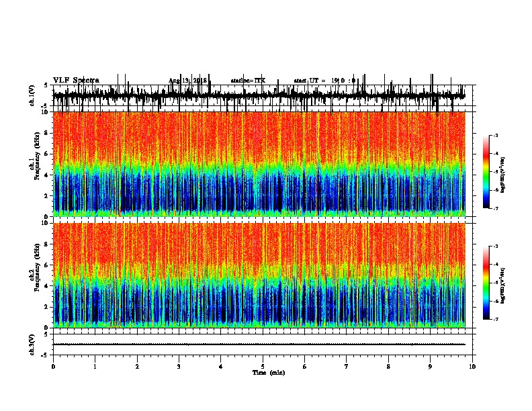Click the ch.1 frequency axis "4" tick label

coord(47,175)
